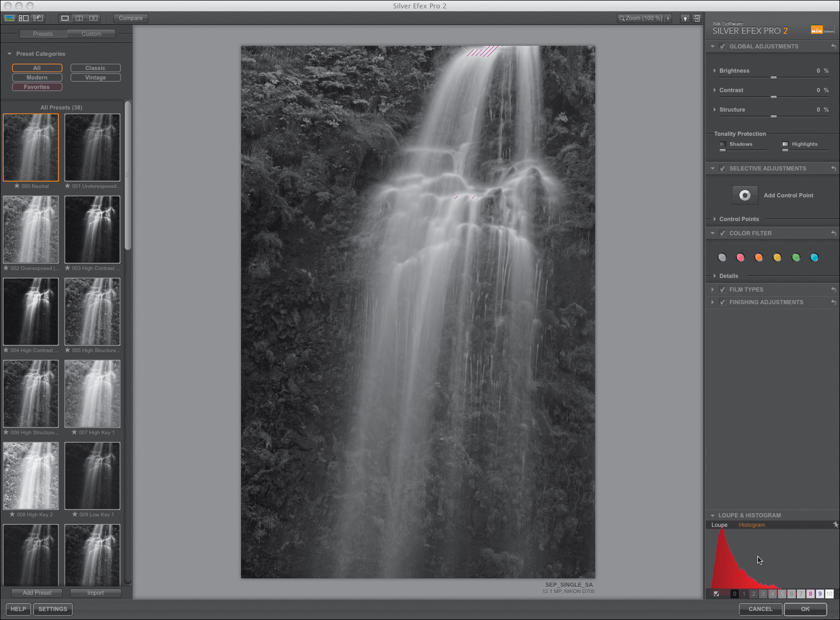Highlight zone 5 in zone system bar

pyautogui.click(x=782, y=594)
